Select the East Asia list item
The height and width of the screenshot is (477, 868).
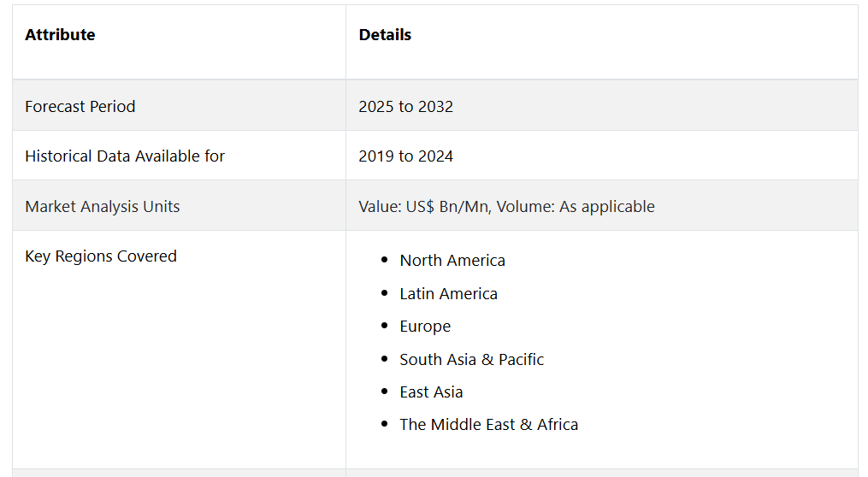[x=431, y=392]
